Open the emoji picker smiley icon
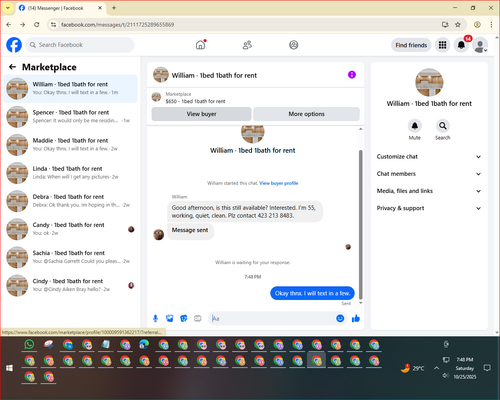Viewport: 500px width, 400px height. pos(340,318)
